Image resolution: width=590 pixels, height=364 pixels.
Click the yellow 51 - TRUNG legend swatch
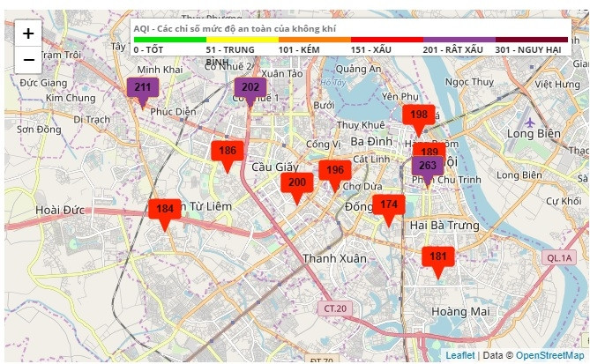point(242,40)
